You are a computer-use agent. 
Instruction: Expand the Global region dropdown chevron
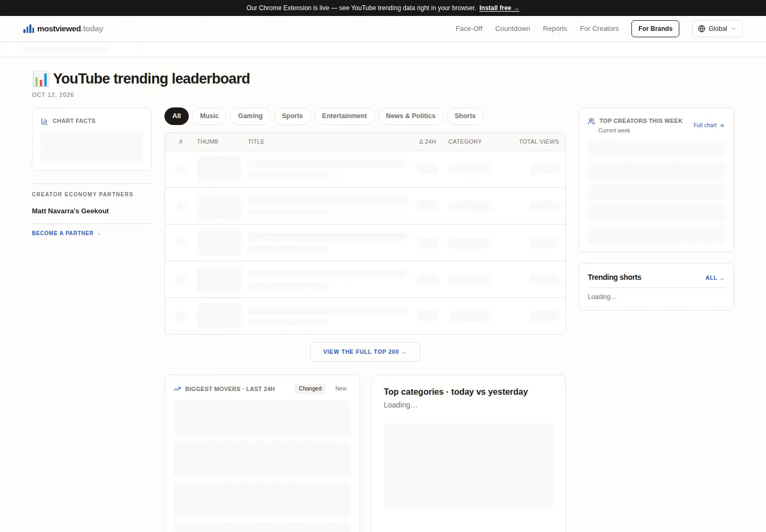[734, 29]
